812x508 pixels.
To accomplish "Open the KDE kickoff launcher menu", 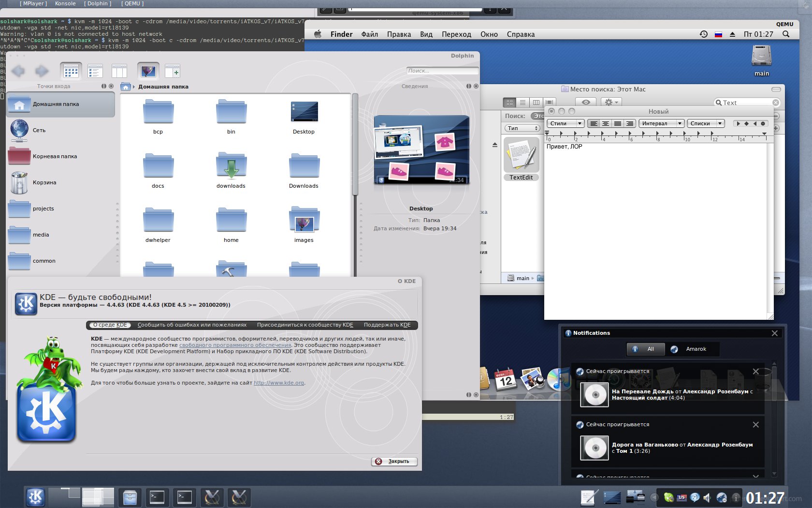I will [x=36, y=497].
